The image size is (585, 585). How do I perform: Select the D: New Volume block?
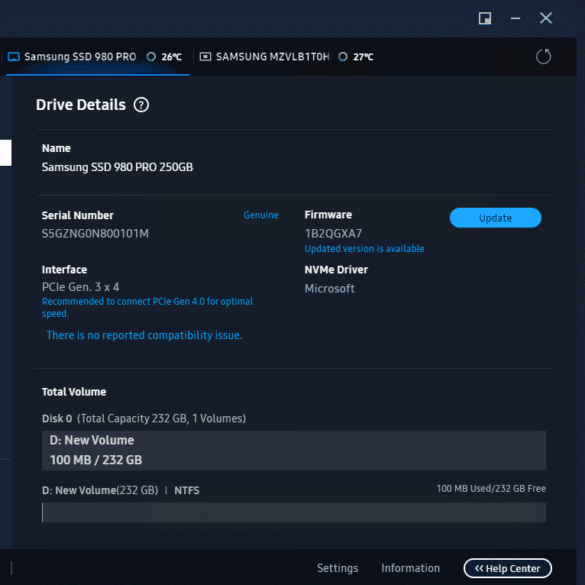pyautogui.click(x=294, y=450)
